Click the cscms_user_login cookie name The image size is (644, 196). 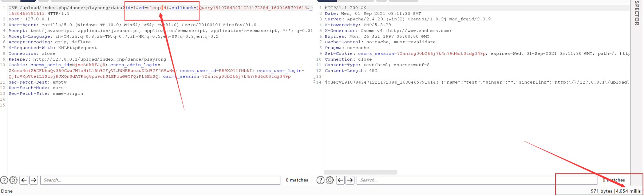tap(279, 71)
